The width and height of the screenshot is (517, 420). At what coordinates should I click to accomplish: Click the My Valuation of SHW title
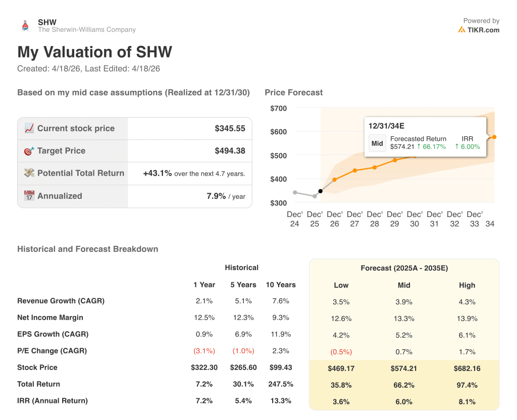click(94, 52)
